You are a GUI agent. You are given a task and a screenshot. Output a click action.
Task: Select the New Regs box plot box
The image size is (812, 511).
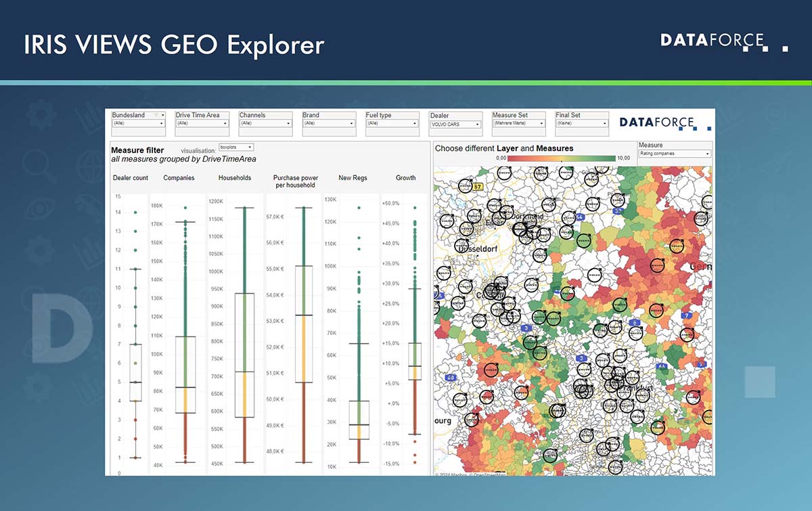point(359,420)
